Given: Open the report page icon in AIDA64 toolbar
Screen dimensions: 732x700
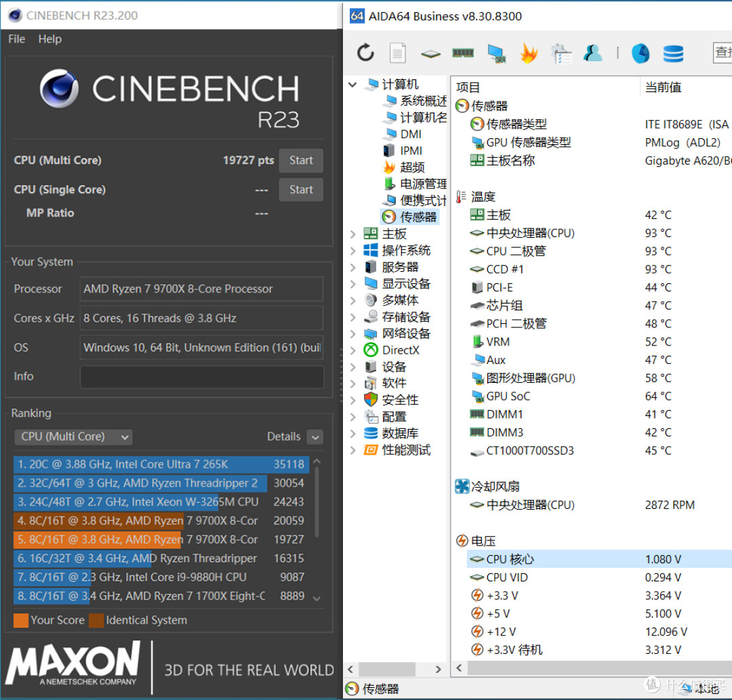Looking at the screenshot, I should click(398, 53).
